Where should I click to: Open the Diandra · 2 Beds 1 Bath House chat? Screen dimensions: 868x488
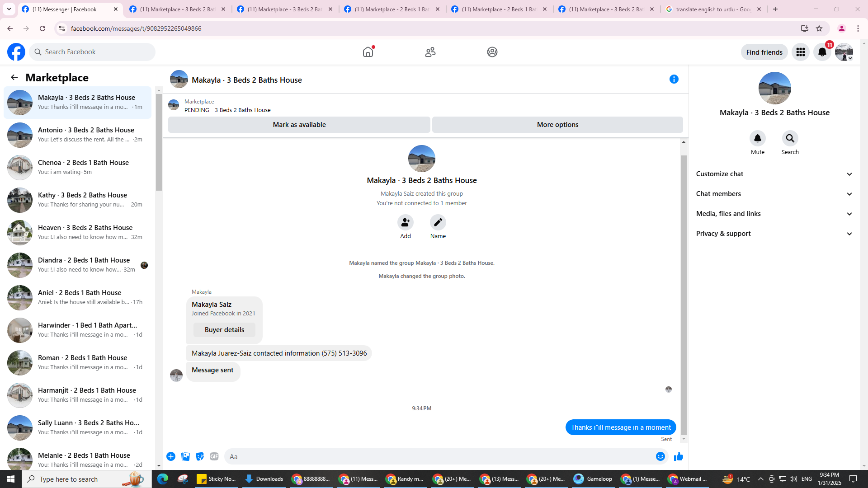pyautogui.click(x=78, y=265)
